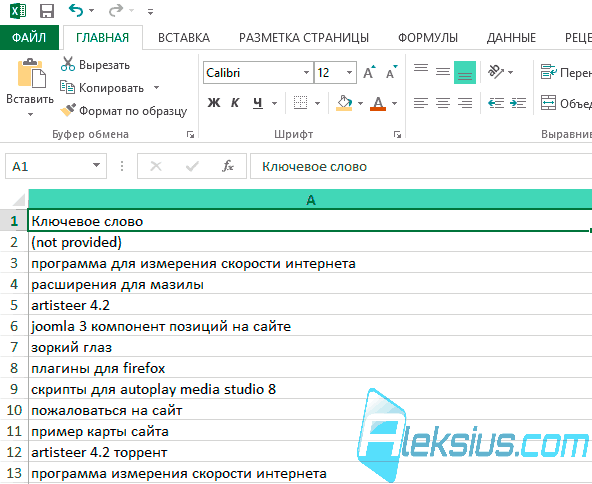Select cell with (not provided)
Viewport: 592px width, 484px height.
pos(310,242)
